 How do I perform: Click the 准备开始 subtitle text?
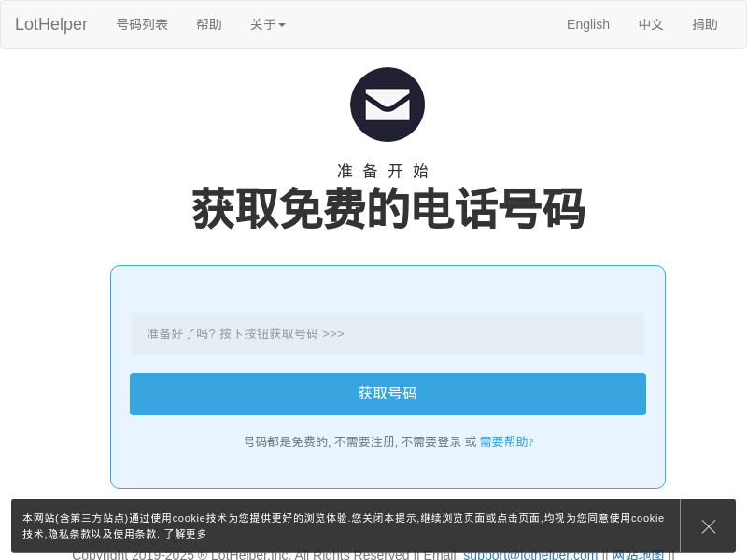(x=383, y=171)
